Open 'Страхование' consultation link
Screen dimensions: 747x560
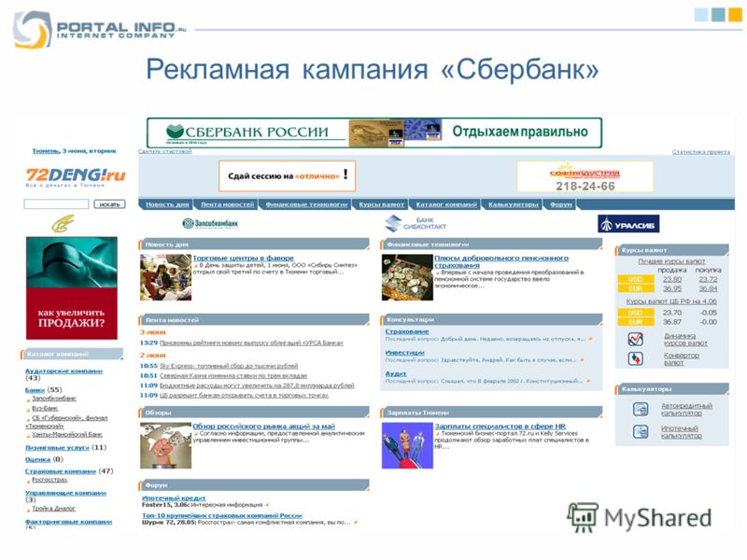[407, 331]
